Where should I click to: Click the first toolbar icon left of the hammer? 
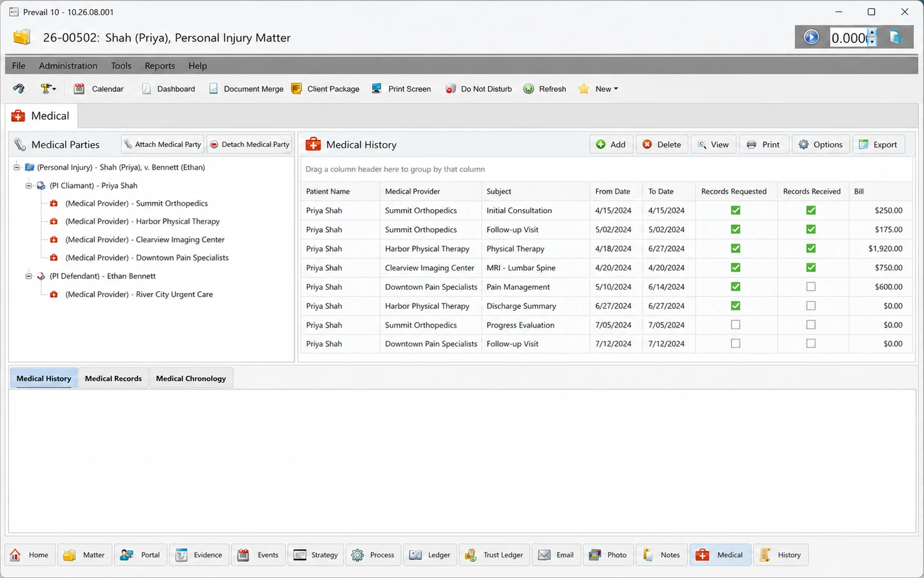click(x=19, y=88)
